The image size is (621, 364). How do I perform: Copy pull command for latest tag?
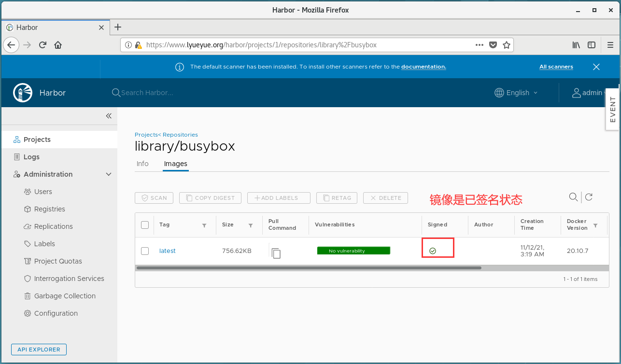point(276,253)
